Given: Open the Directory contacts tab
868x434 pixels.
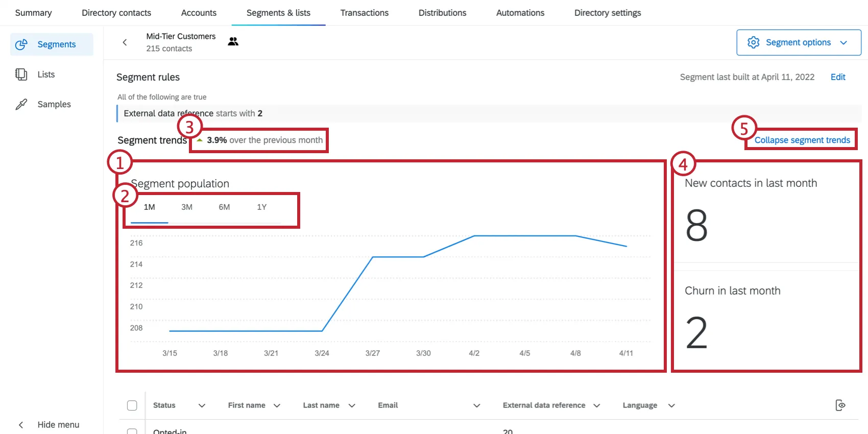Looking at the screenshot, I should [x=116, y=13].
